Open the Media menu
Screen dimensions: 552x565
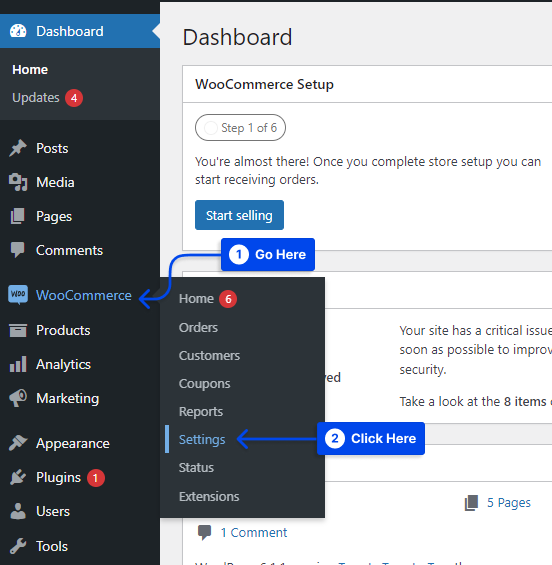click(x=55, y=182)
